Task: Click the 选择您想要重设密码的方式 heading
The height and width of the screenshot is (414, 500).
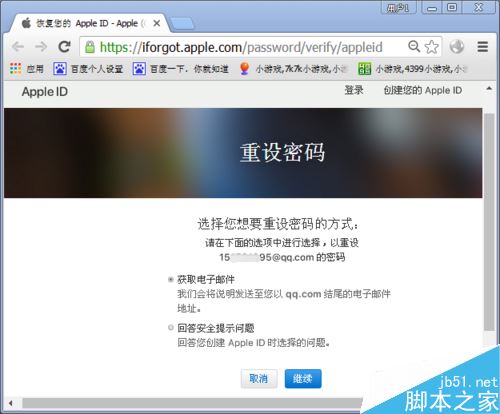Action: (278, 224)
